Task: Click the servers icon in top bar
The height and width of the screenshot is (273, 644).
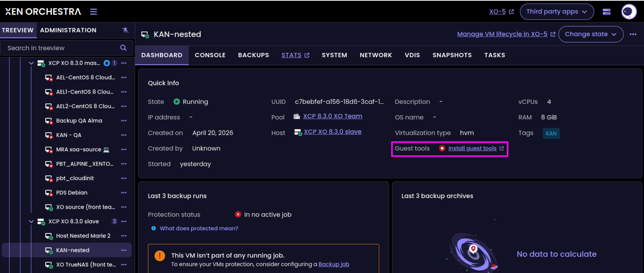Action: coord(606,12)
